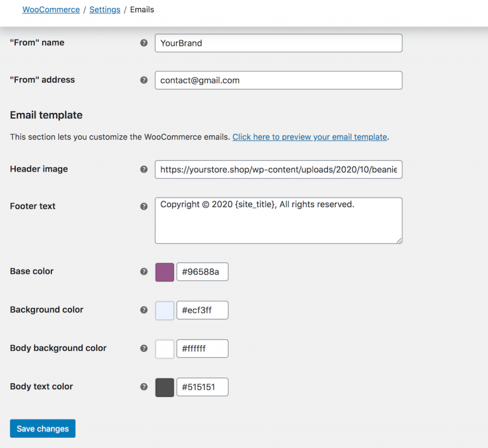Click the Base color help icon
488x448 pixels.
coord(144,272)
